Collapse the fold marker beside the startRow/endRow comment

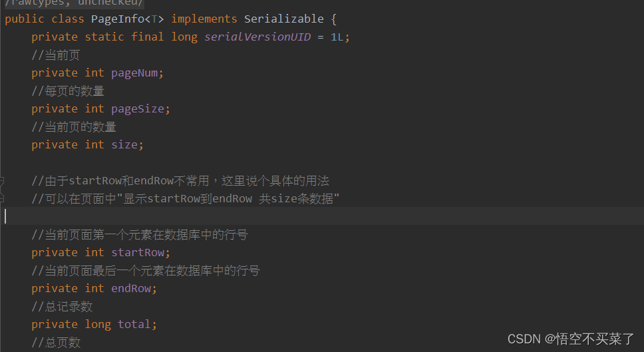point(2,181)
